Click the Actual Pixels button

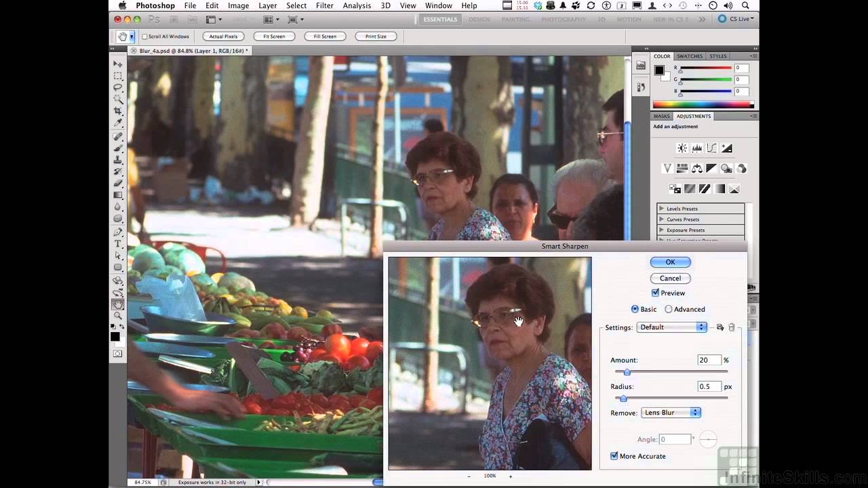223,37
